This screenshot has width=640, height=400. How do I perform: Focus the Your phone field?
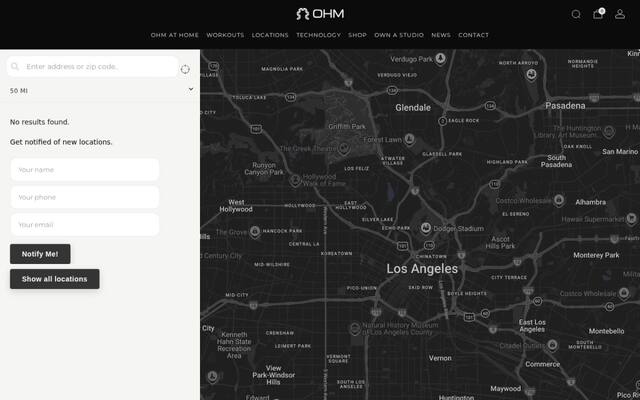click(84, 197)
